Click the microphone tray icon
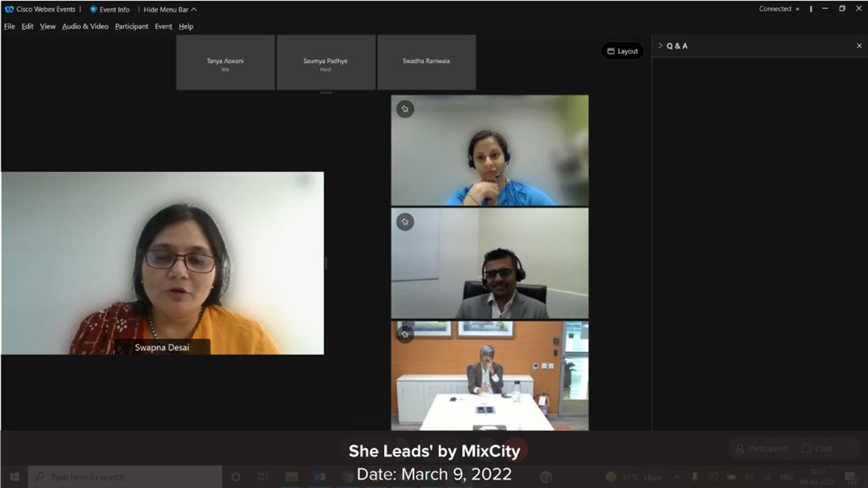Screen dimensions: 868x488 click(x=695, y=477)
